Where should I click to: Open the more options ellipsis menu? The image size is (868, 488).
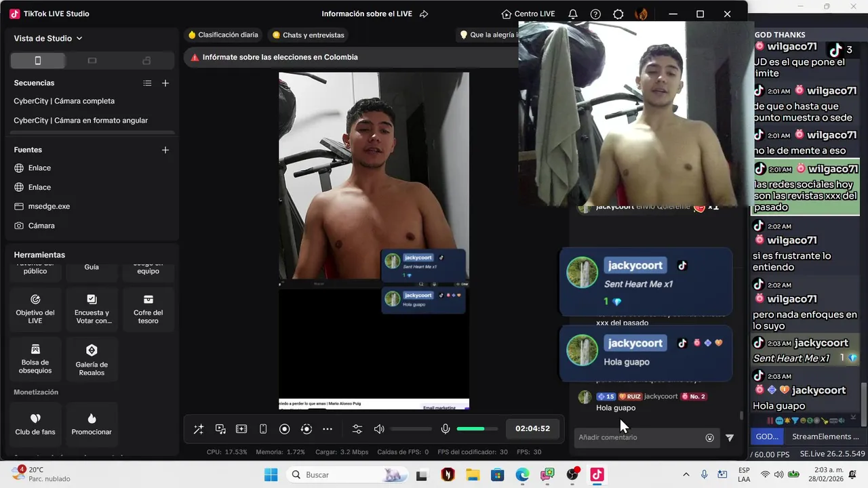click(x=328, y=429)
